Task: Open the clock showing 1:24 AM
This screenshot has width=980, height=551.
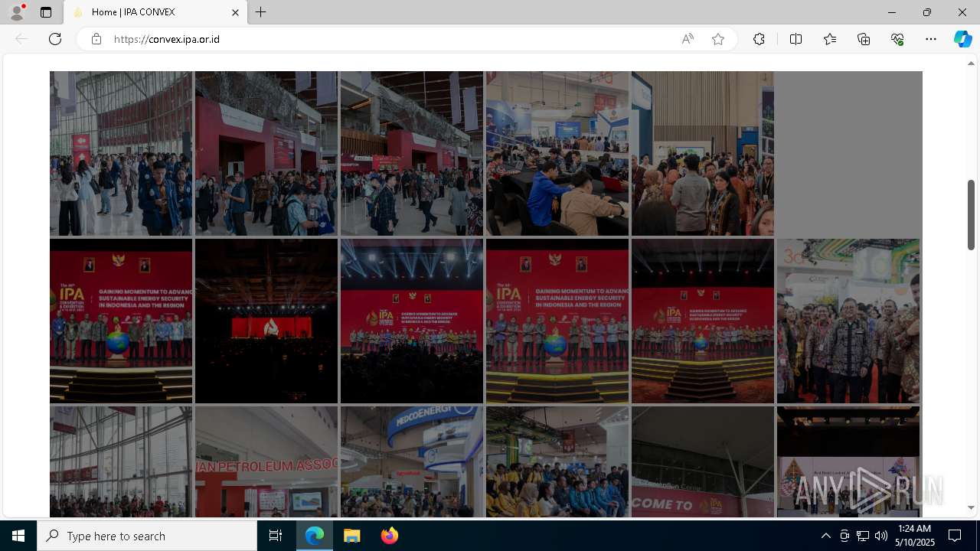Action: pyautogui.click(x=914, y=536)
